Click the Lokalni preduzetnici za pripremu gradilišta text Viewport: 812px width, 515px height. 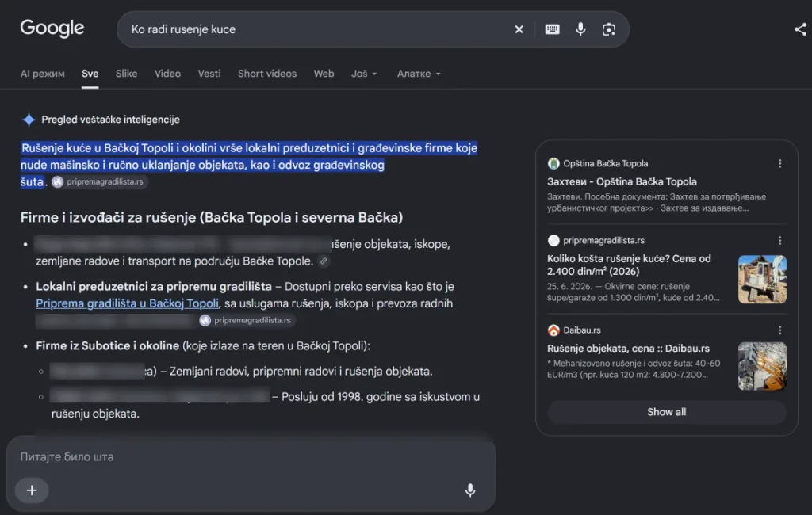pyautogui.click(x=154, y=286)
